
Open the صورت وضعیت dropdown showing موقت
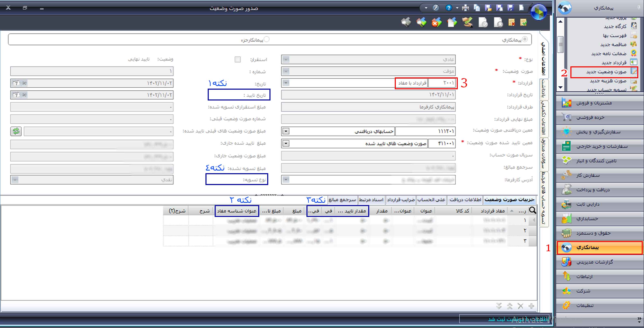(286, 71)
